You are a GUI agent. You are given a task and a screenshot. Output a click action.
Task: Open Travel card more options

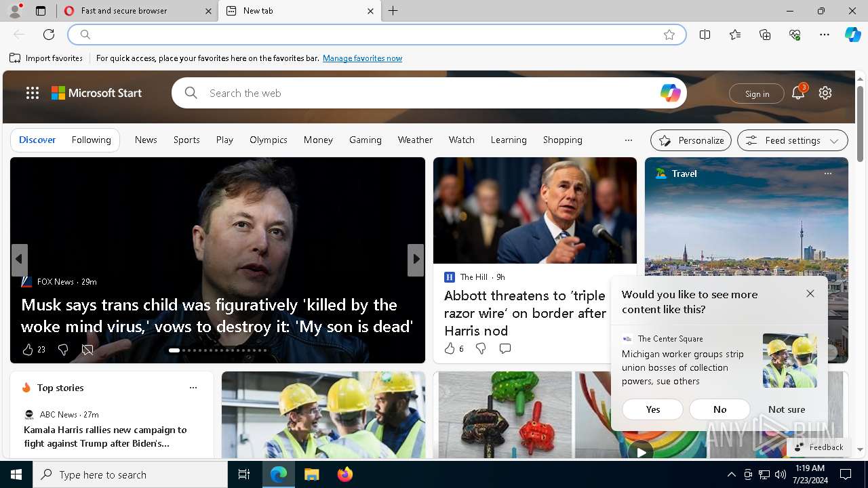click(828, 174)
